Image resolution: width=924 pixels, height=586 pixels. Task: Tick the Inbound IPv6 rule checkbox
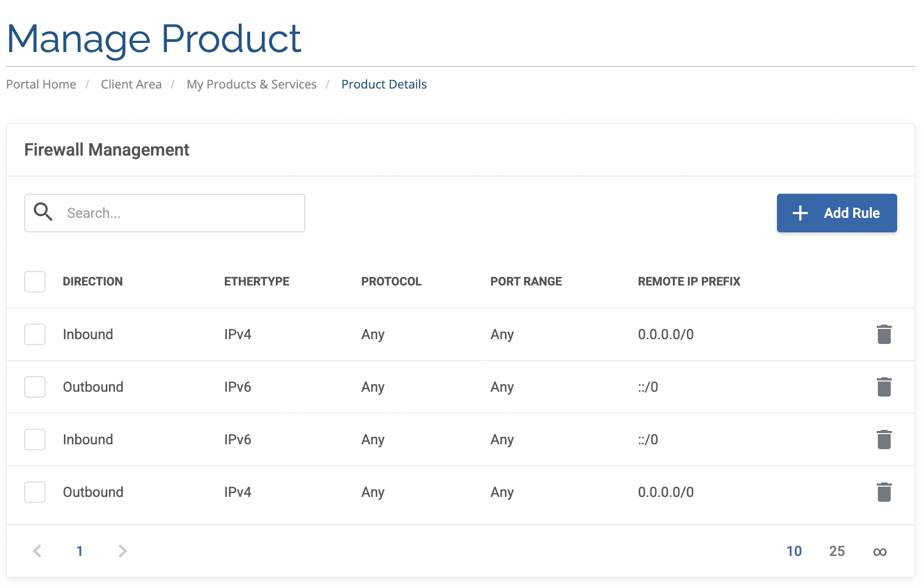click(x=35, y=439)
